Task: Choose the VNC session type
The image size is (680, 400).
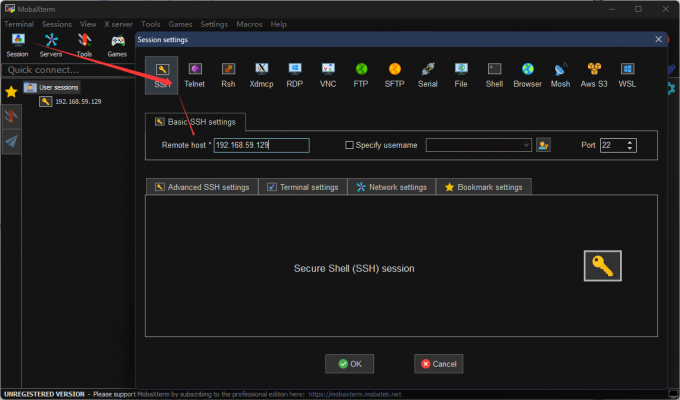Action: [x=328, y=75]
